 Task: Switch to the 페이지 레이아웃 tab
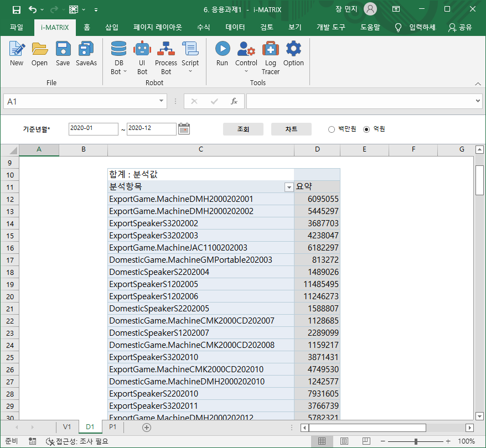click(158, 27)
